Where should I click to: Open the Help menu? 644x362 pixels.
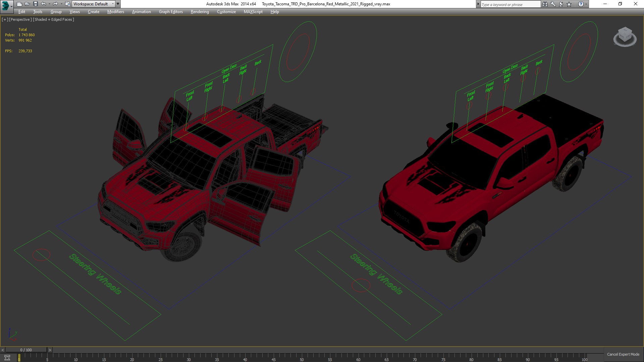tap(275, 12)
